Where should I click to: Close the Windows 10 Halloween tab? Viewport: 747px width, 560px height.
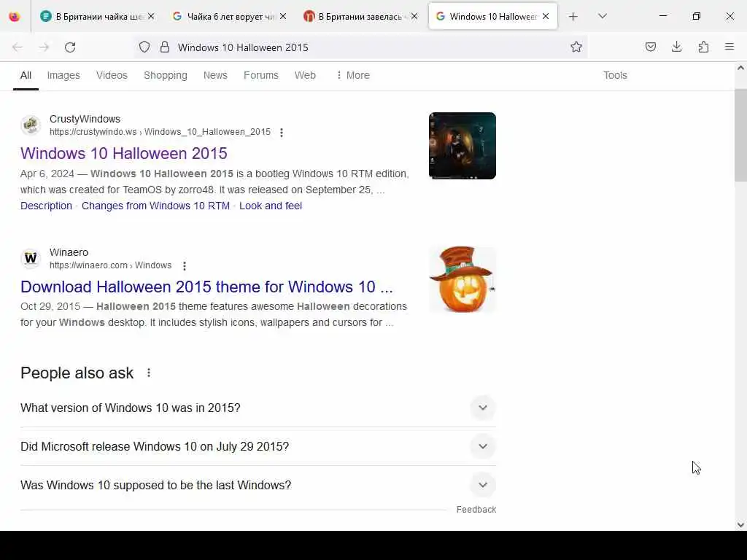[546, 16]
